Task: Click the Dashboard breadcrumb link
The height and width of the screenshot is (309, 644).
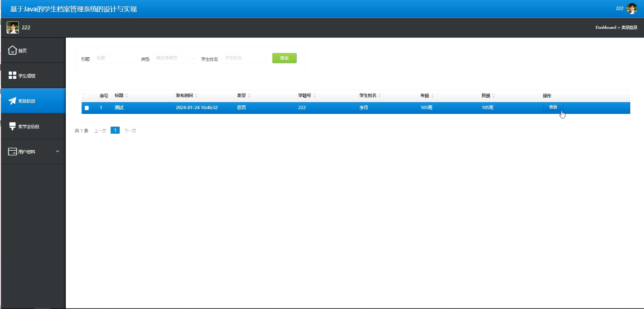Action: (x=606, y=27)
